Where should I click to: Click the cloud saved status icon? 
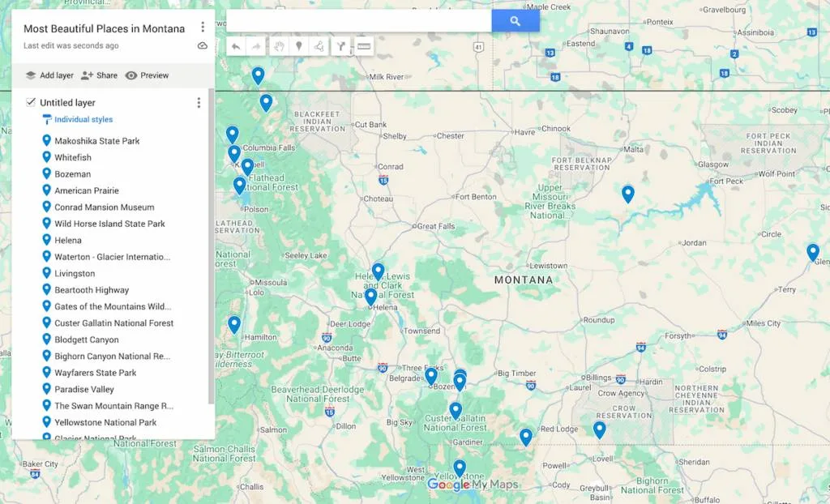tap(202, 46)
